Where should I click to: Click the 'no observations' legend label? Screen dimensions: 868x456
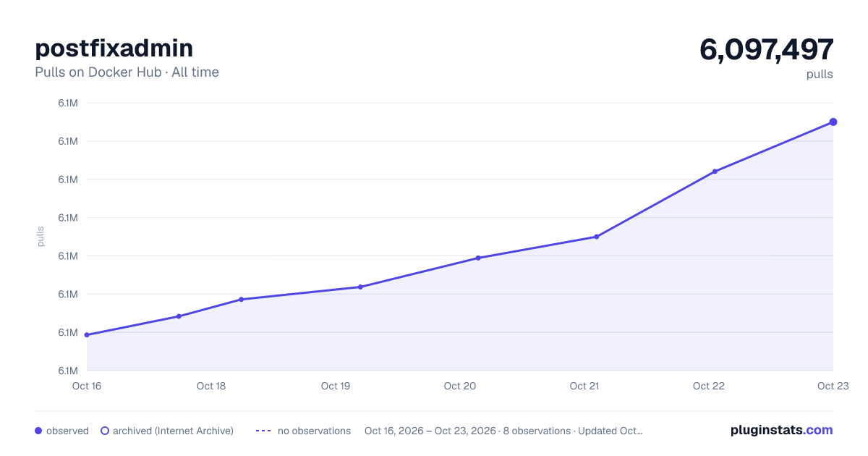tap(314, 431)
